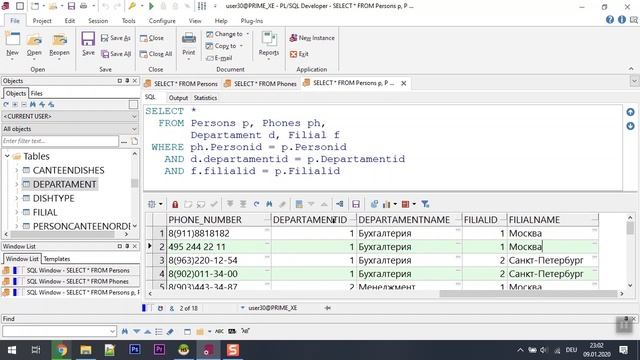Expand the CANTEENDISHES table node
The image size is (640, 360).
[17, 170]
